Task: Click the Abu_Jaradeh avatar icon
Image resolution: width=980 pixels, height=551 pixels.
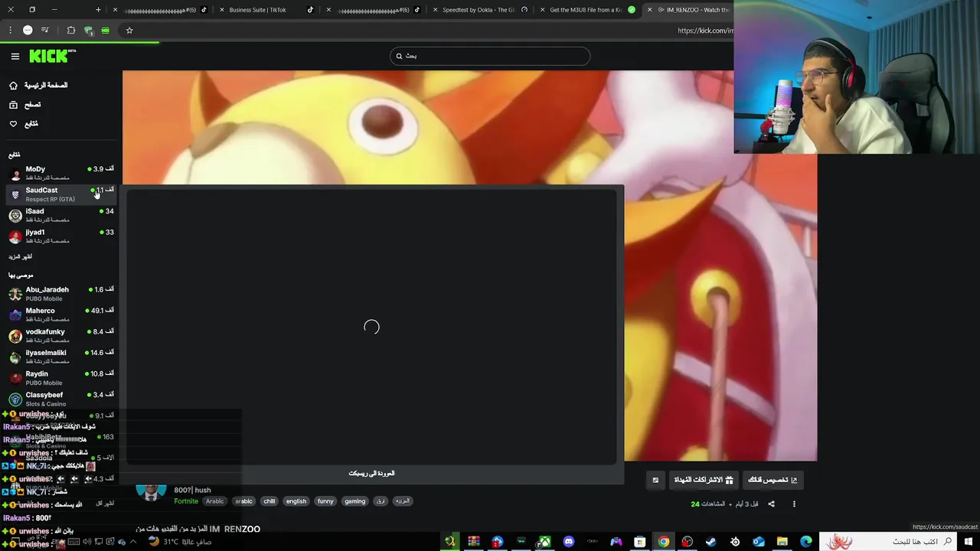Action: [15, 294]
